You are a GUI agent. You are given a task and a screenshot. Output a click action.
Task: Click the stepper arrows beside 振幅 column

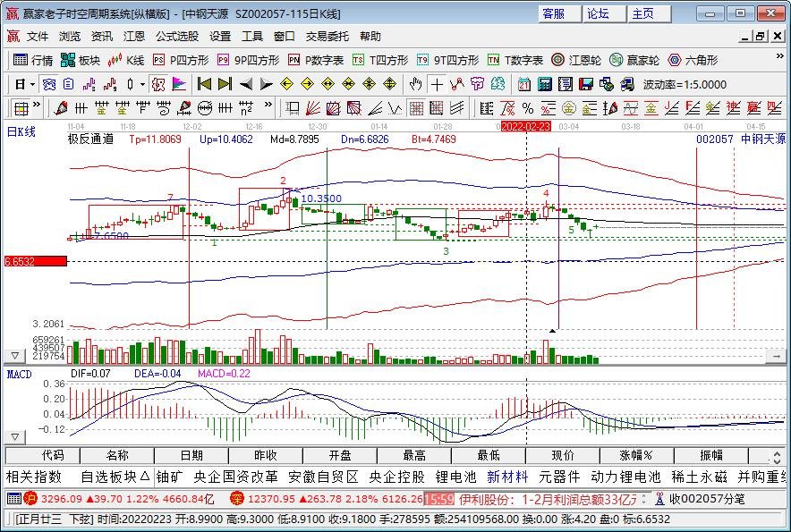(778, 456)
